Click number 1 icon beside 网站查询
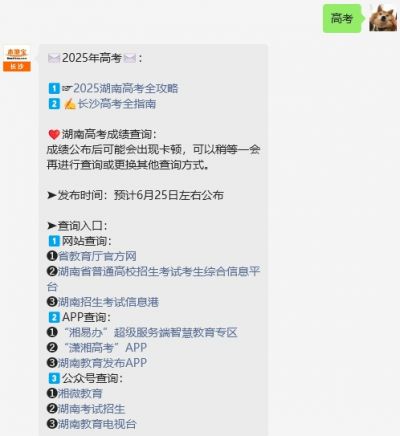This screenshot has height=436, width=400. tap(54, 241)
